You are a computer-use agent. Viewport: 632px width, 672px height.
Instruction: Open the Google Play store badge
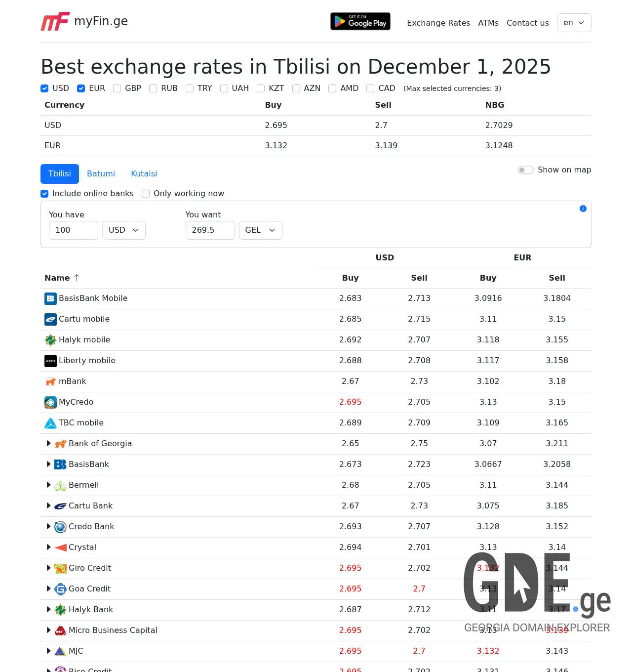[360, 21]
